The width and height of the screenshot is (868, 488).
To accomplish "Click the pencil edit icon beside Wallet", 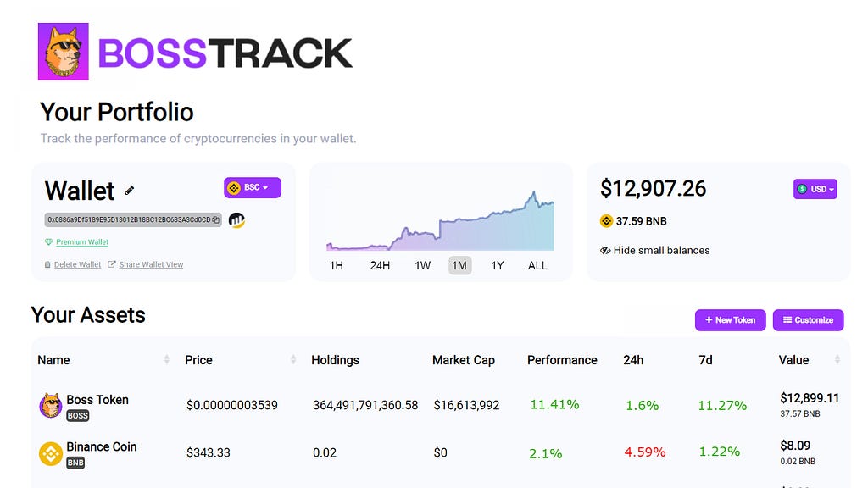I will [130, 191].
